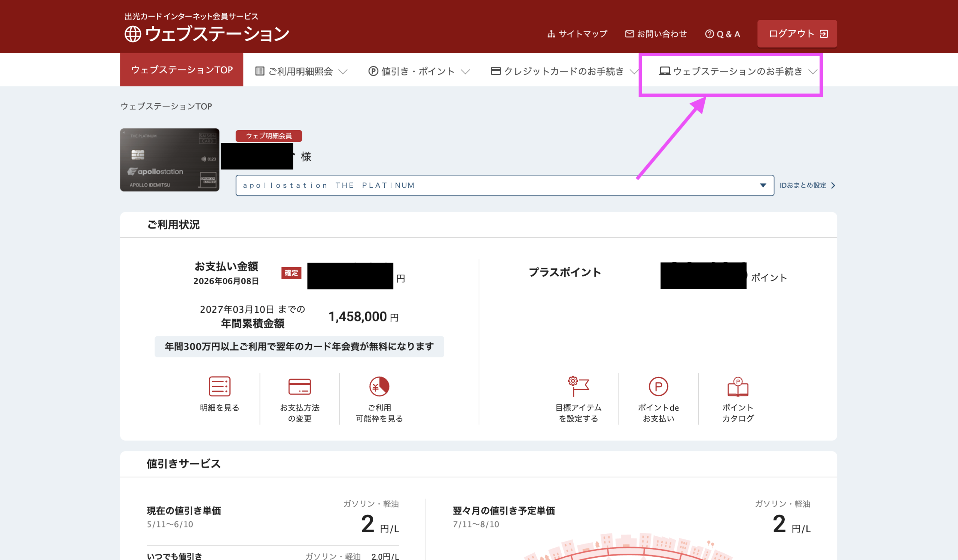Screen dimensions: 958x560
Task: Click the question mark icon for Q&A
Action: point(709,34)
